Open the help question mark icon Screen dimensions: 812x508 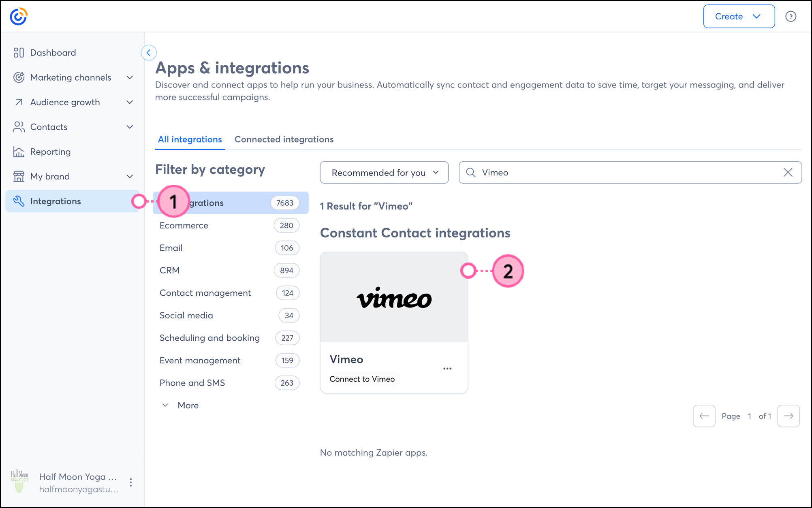791,17
